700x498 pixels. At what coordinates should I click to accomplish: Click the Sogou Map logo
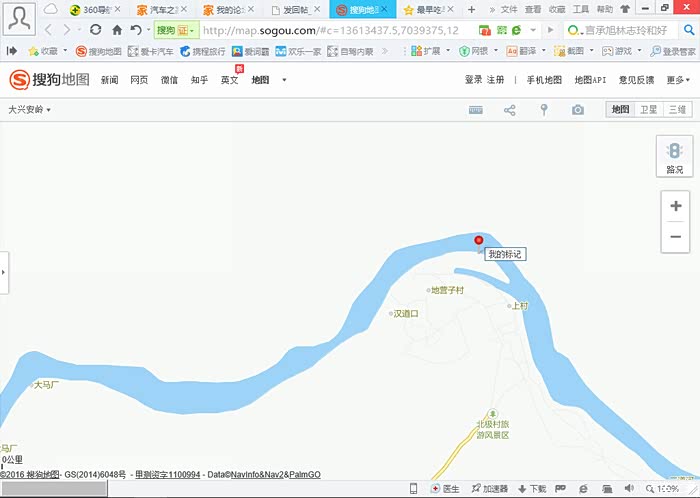point(48,80)
